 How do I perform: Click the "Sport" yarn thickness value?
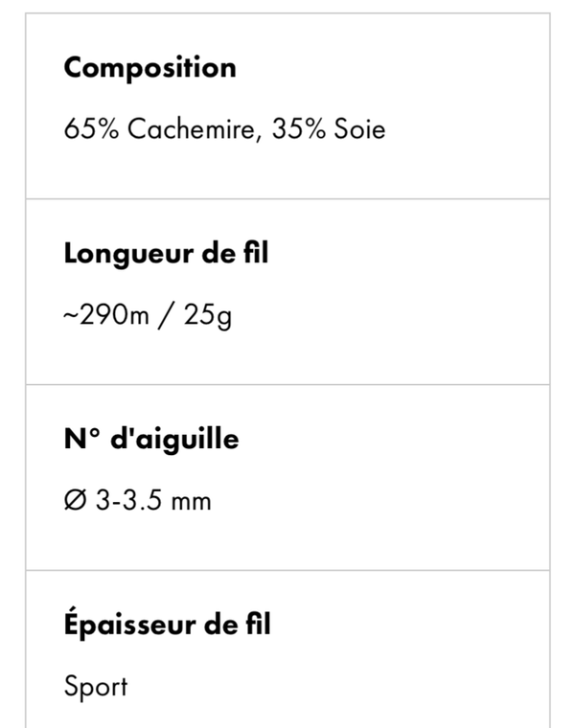click(95, 687)
